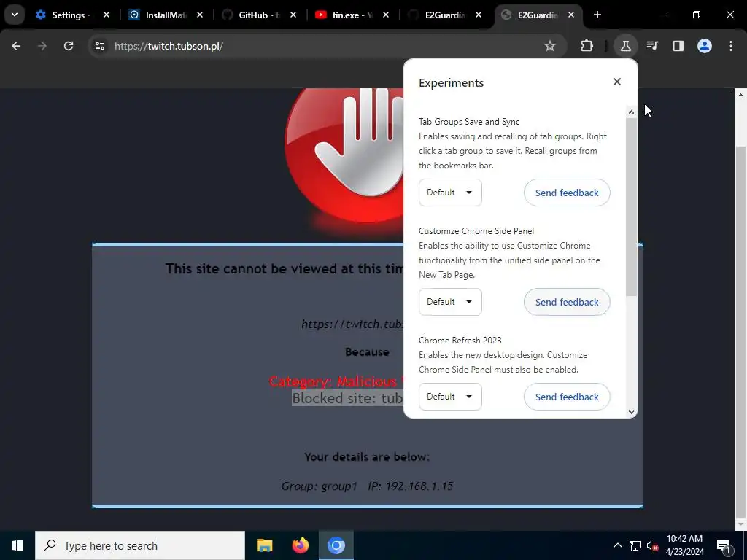Bookmark this page with the star icon
The image size is (747, 560).
550,46
